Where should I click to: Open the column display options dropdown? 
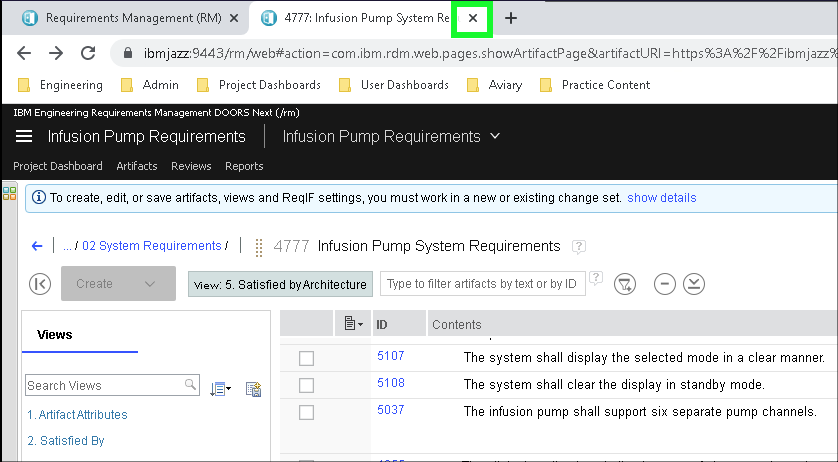pos(353,324)
